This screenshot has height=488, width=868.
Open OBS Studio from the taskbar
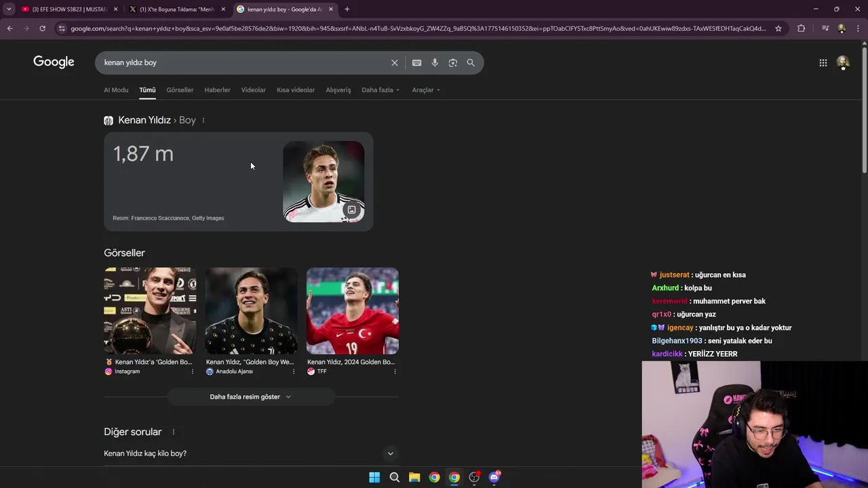click(474, 477)
